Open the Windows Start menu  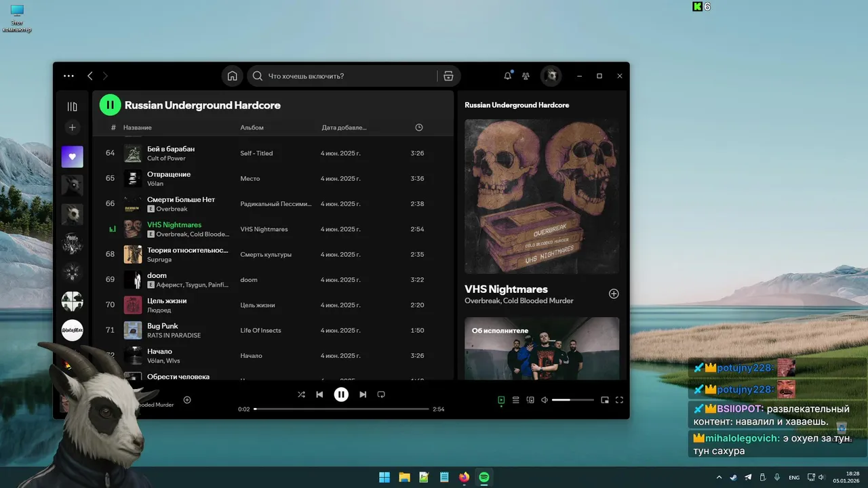pyautogui.click(x=384, y=477)
